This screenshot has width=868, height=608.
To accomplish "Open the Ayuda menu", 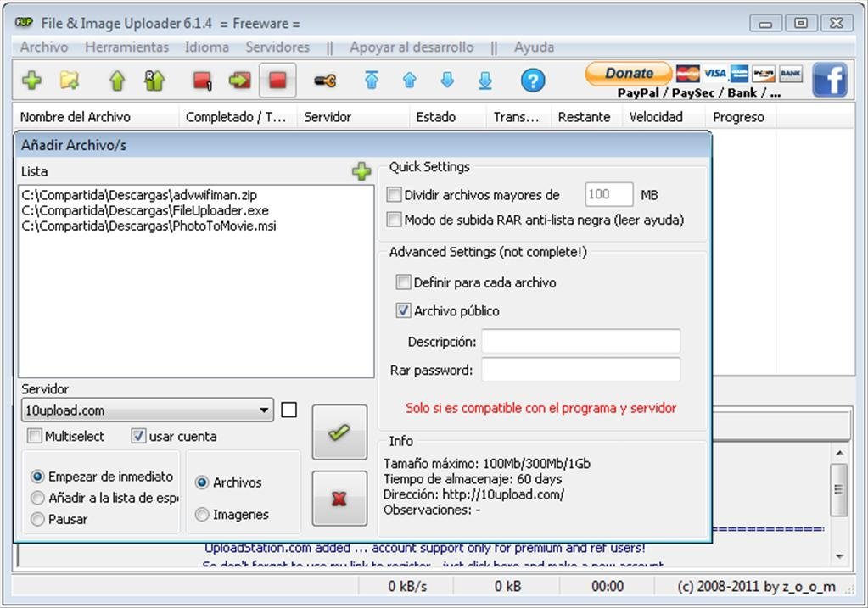I will point(534,47).
